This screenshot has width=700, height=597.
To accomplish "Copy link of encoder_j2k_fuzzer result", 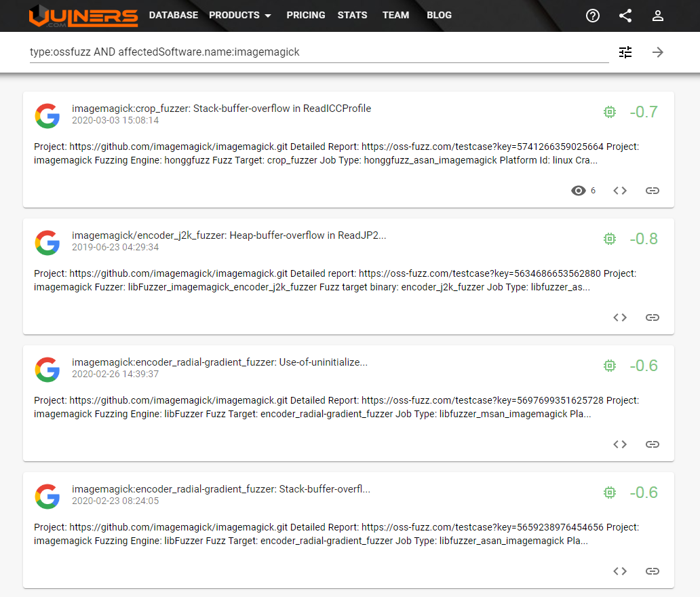I will pyautogui.click(x=652, y=317).
